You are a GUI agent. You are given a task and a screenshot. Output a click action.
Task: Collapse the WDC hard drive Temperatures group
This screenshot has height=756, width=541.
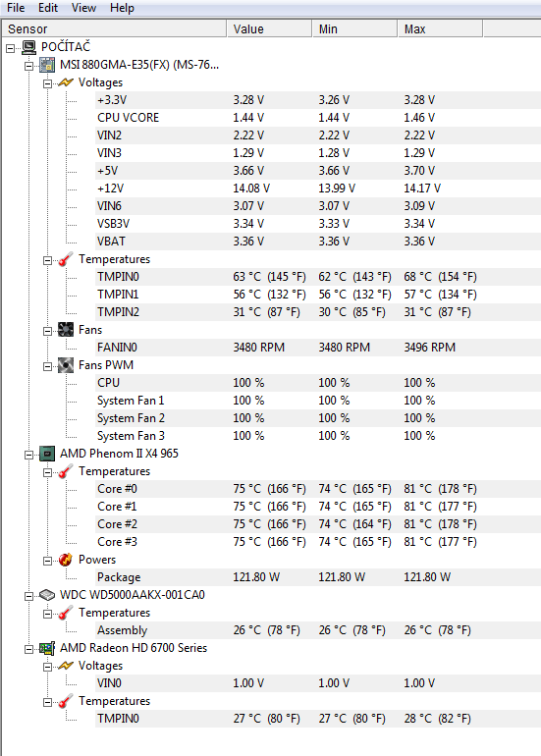(x=47, y=614)
